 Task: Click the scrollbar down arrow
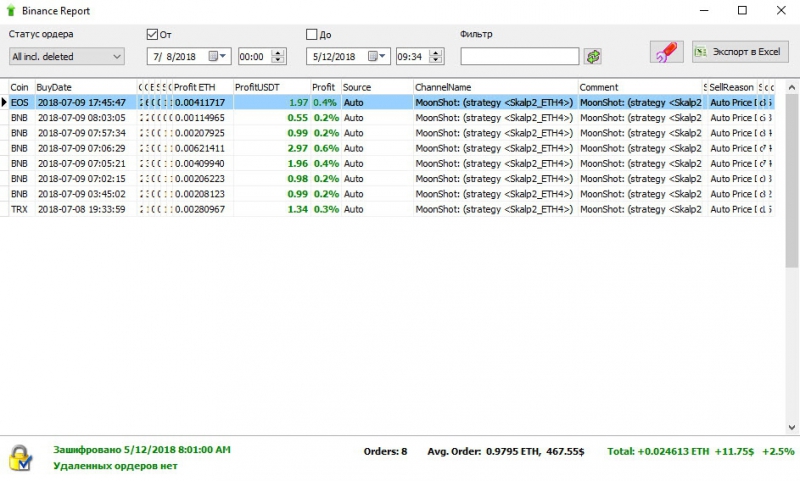coord(791,427)
